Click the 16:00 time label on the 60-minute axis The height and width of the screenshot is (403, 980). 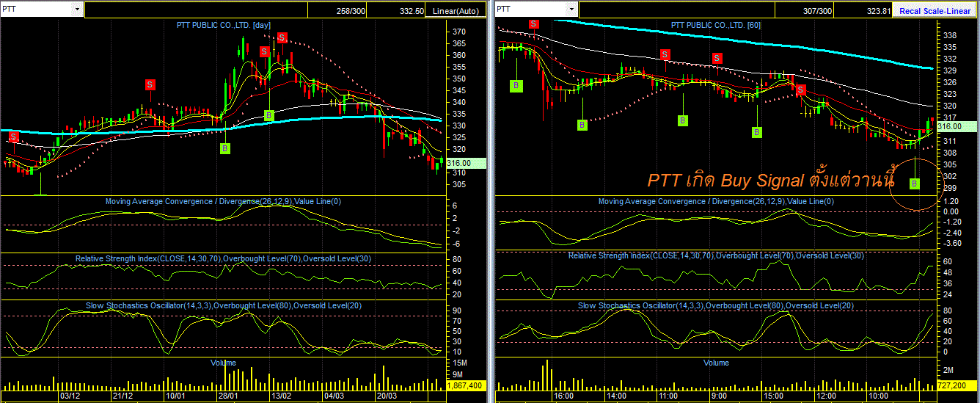(x=563, y=396)
